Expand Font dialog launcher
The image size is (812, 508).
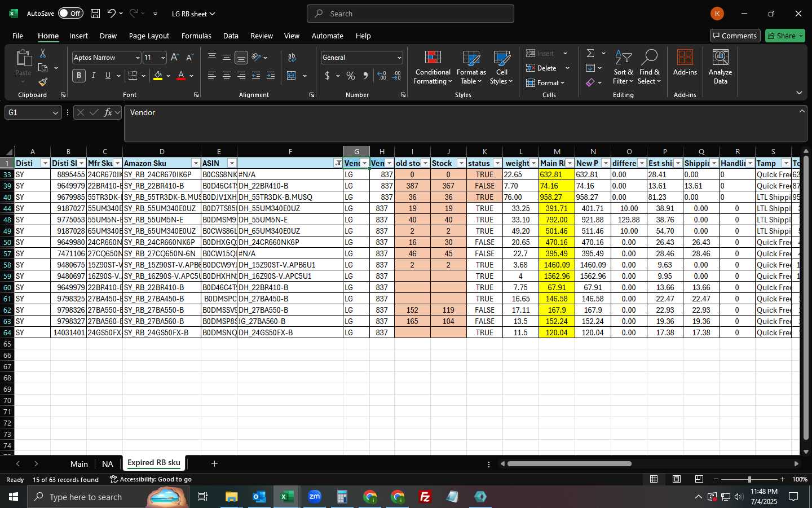196,95
